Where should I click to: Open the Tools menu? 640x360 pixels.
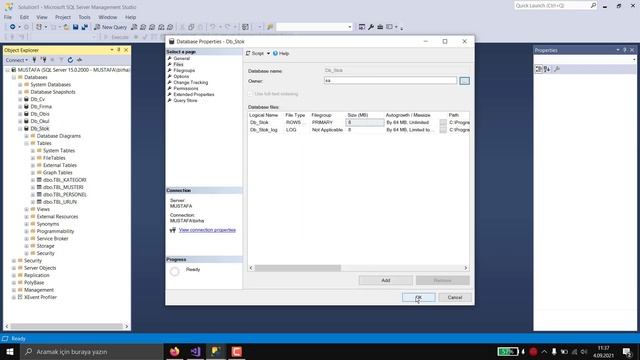[84, 17]
